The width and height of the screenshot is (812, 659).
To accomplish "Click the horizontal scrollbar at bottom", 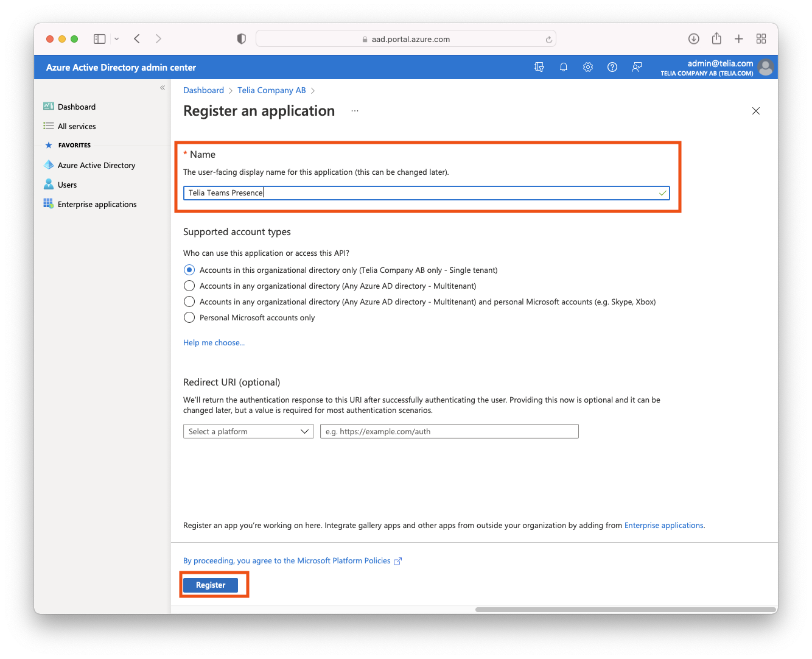I will point(625,609).
